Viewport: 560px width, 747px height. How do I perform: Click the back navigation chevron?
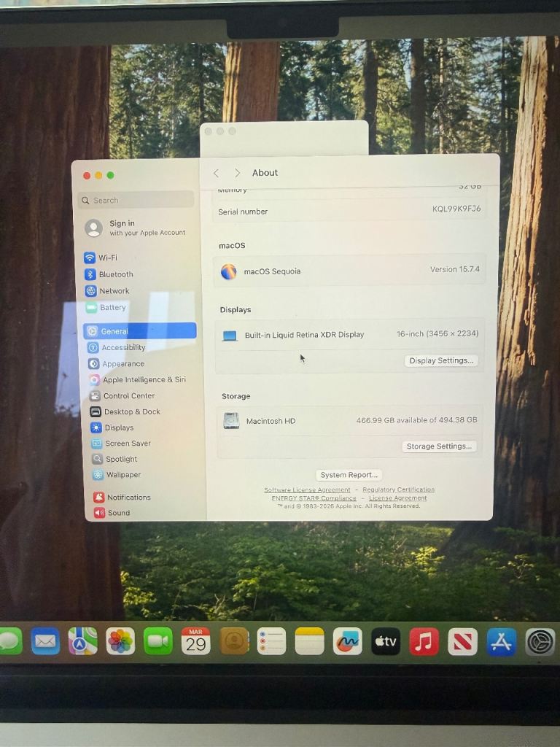[x=216, y=173]
